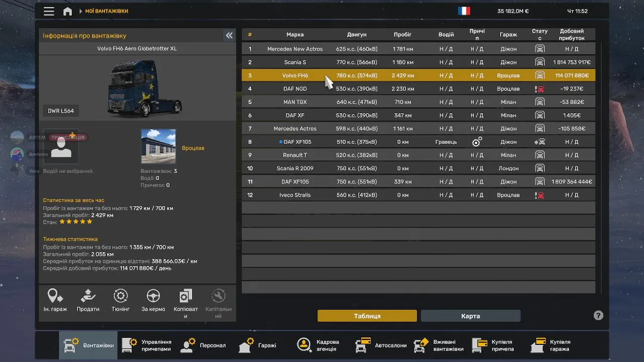Click the Лондон garage cell
This screenshot has height=362, width=644.
tap(508, 168)
